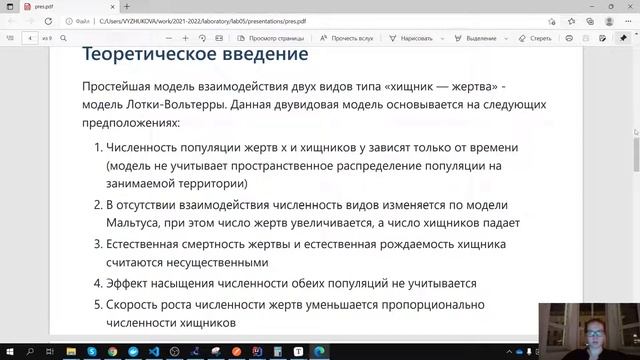Open the Edge tab actions menu icon
640x360 pixels.
pyautogui.click(x=10, y=7)
